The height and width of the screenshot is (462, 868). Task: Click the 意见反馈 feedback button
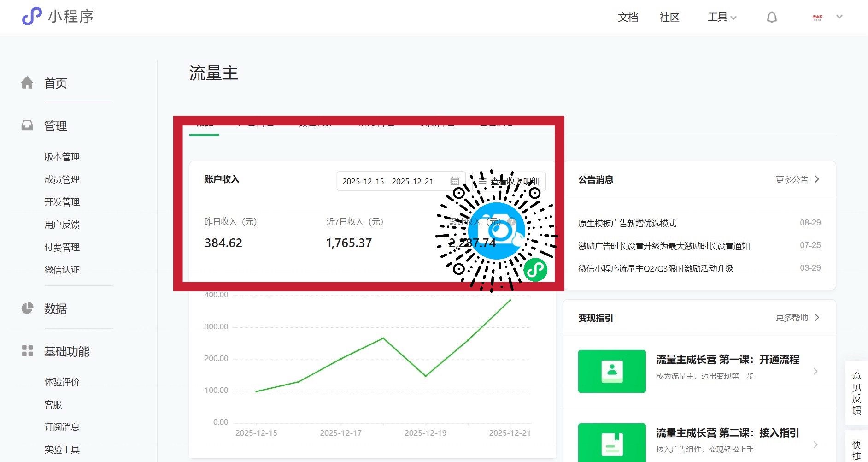(x=856, y=393)
